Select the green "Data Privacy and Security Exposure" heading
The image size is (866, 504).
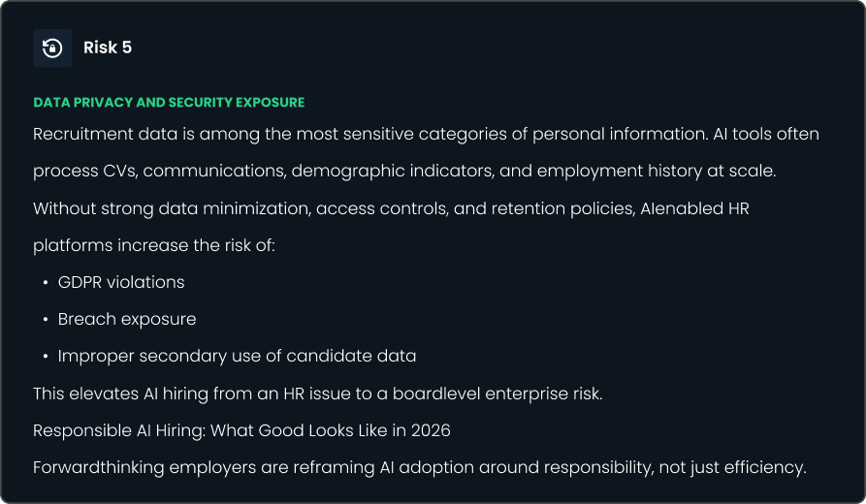(169, 102)
